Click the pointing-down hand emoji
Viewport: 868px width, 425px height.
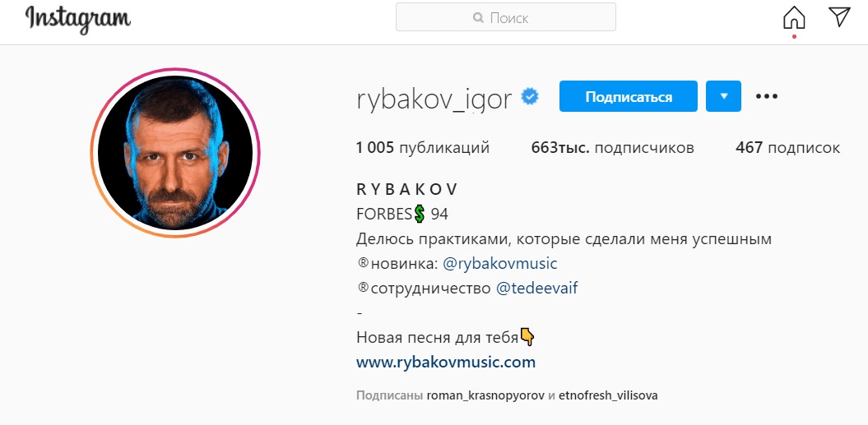pyautogui.click(x=527, y=336)
